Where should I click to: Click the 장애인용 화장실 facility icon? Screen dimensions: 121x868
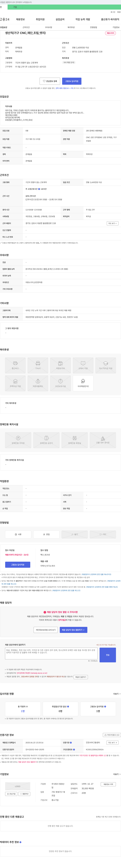74,440
